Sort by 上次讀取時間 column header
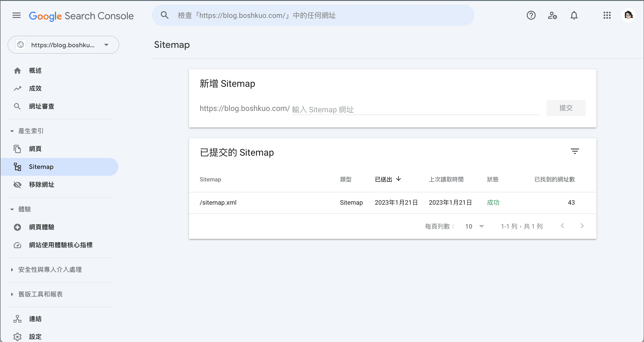644x342 pixels. [446, 179]
